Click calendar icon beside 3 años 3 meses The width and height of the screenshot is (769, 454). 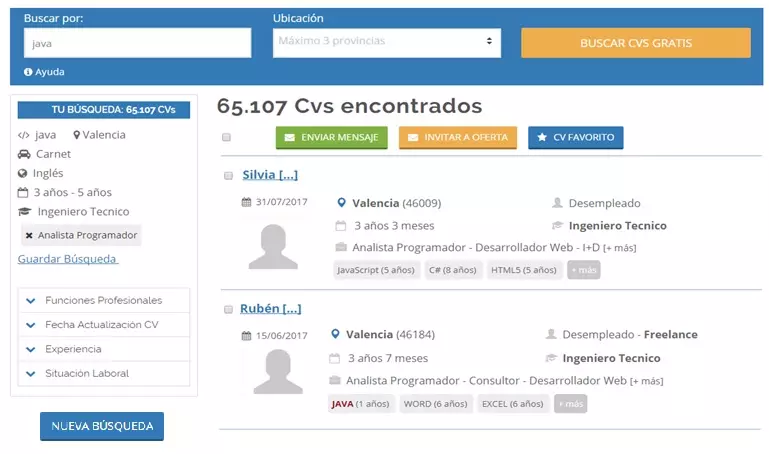click(x=340, y=226)
